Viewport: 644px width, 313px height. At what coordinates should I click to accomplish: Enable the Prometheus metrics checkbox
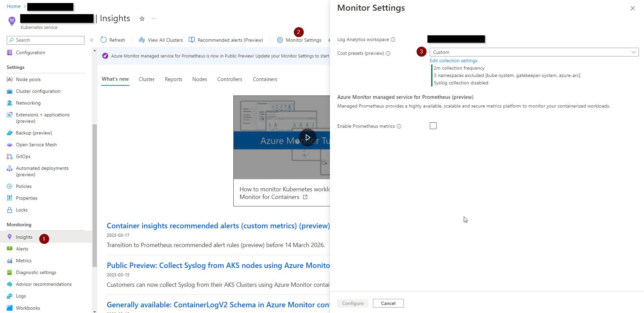tap(433, 125)
